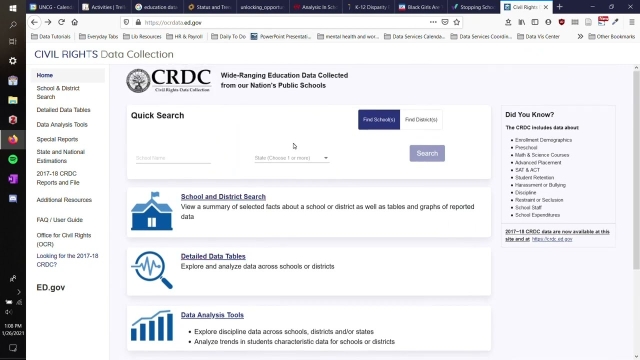Close the Civil Rights tab
The width and height of the screenshot is (640, 360).
(546, 7)
